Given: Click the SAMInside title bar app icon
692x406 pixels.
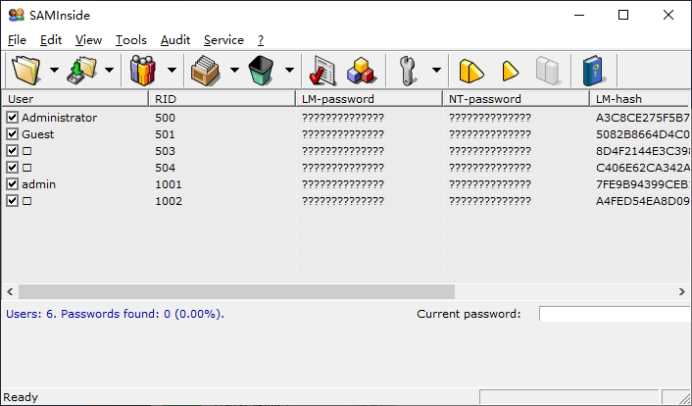Looking at the screenshot, I should pos(16,15).
